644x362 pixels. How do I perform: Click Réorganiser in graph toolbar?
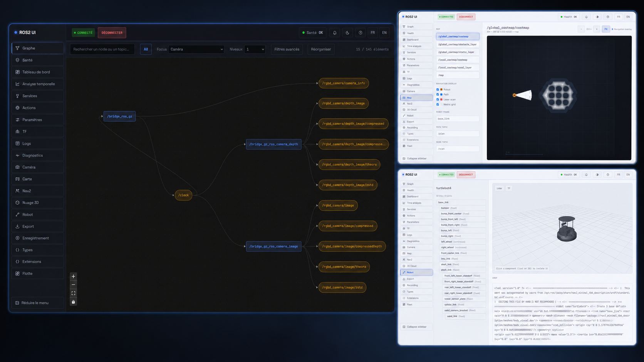321,49
